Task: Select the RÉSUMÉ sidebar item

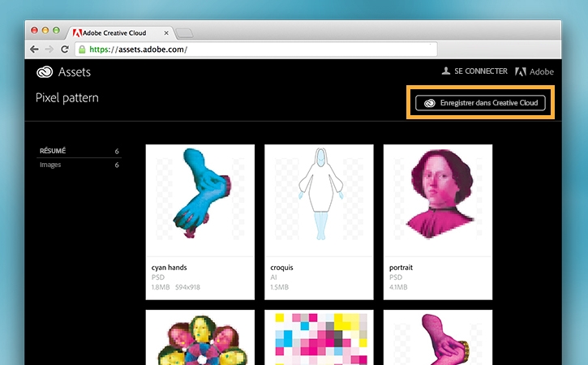Action: (79, 151)
